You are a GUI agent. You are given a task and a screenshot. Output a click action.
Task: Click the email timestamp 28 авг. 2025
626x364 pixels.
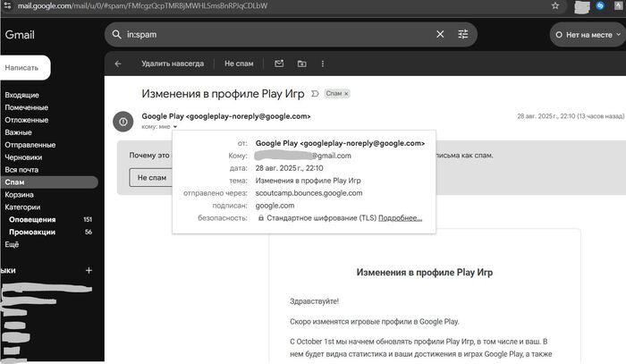571,116
